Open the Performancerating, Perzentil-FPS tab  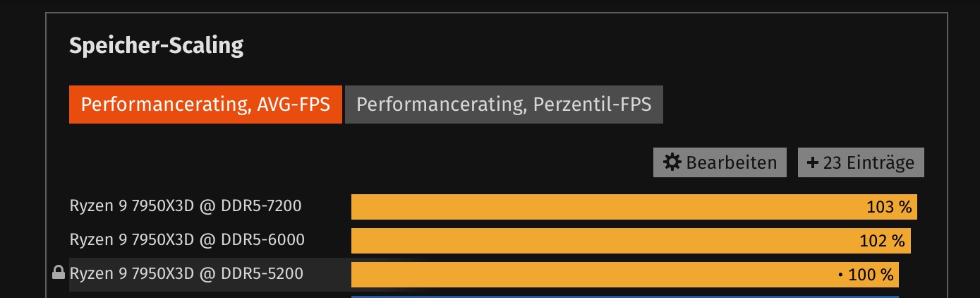[504, 105]
